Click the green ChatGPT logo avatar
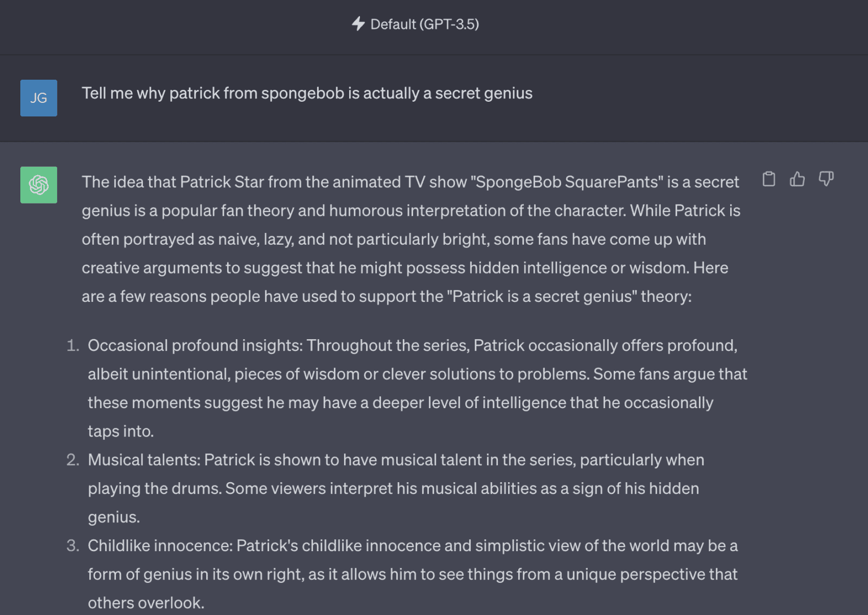 tap(38, 185)
